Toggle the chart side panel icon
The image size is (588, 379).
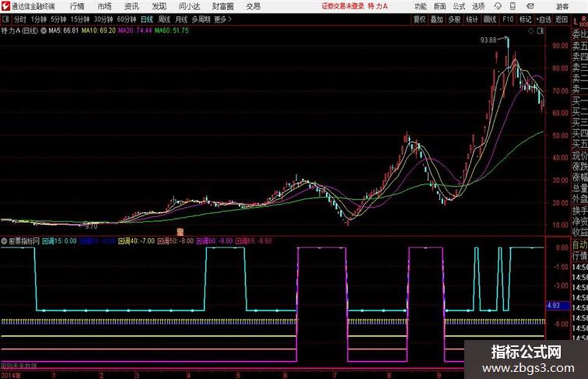click(540, 31)
